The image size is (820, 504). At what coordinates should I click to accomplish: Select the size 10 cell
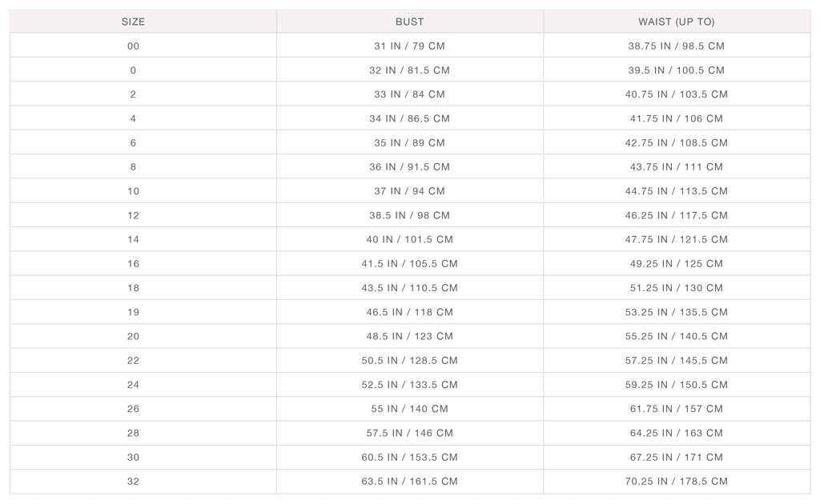pos(133,191)
